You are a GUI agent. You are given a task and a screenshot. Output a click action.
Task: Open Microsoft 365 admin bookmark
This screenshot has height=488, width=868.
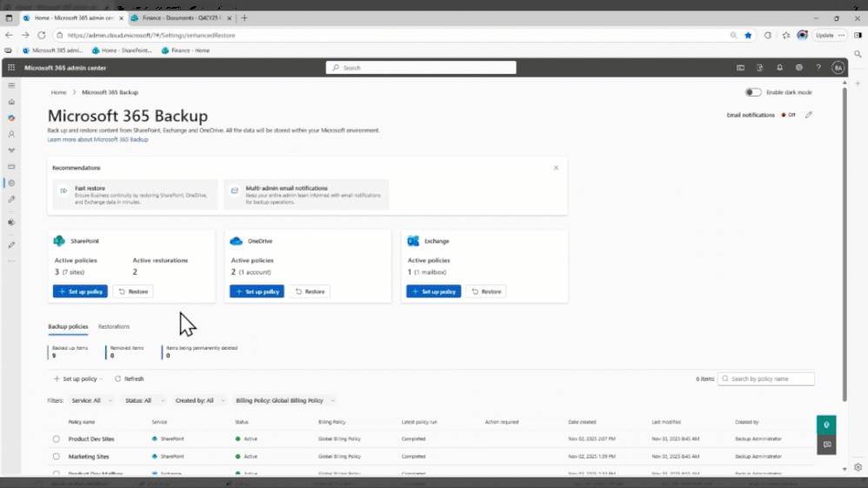pos(52,50)
